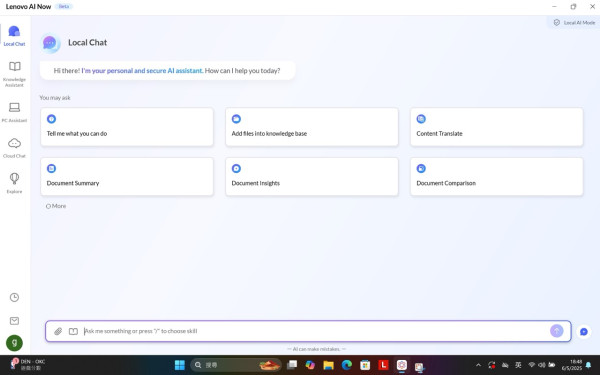This screenshot has height=375, width=600.
Task: Choose the Document Summary suggestion
Action: point(127,176)
